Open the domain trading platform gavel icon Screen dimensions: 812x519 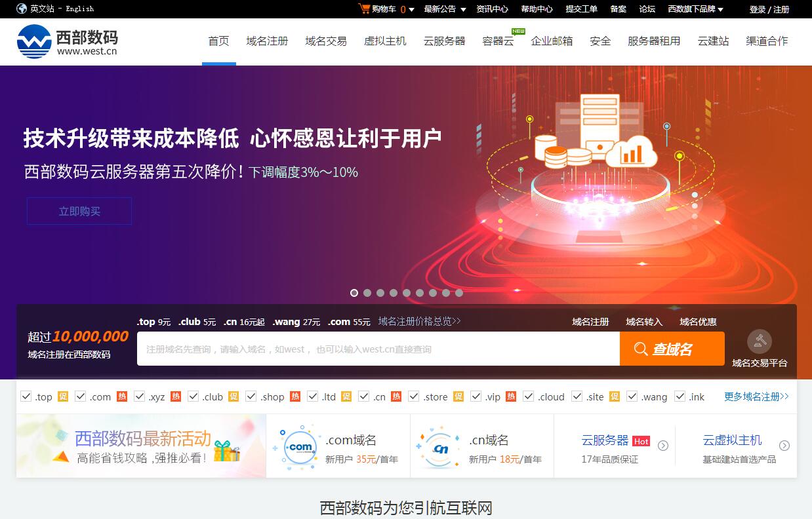(x=759, y=341)
